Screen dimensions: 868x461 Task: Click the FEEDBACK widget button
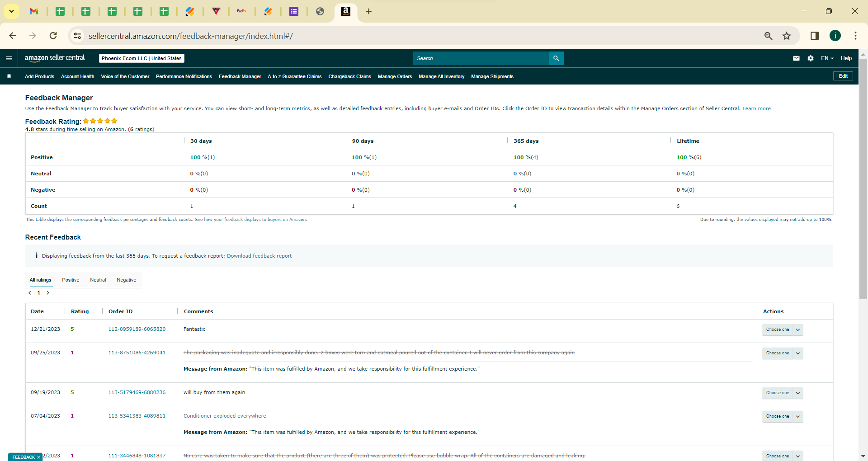tap(24, 457)
